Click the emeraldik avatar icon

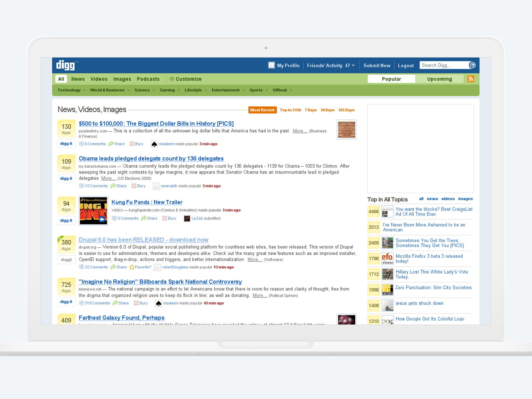point(156,186)
